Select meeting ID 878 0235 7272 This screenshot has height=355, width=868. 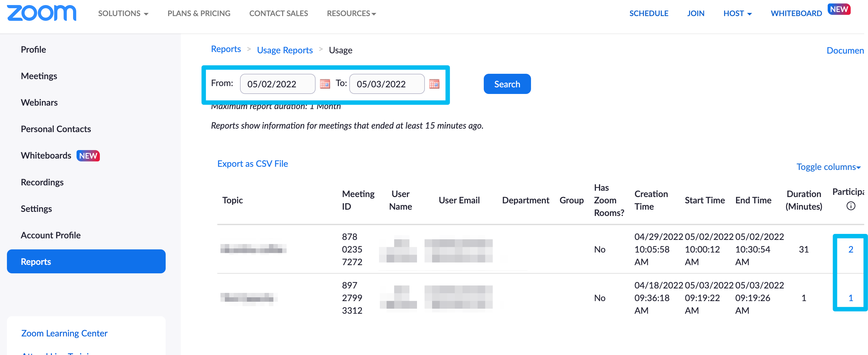352,249
